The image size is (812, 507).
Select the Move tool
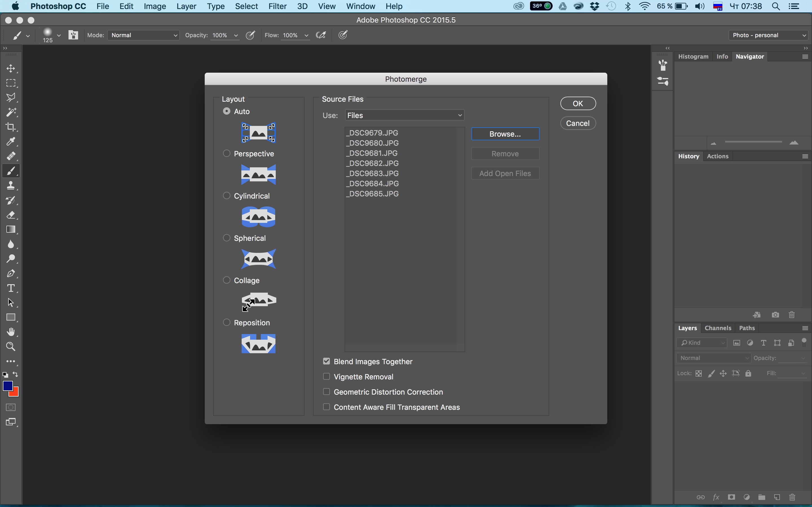11,68
